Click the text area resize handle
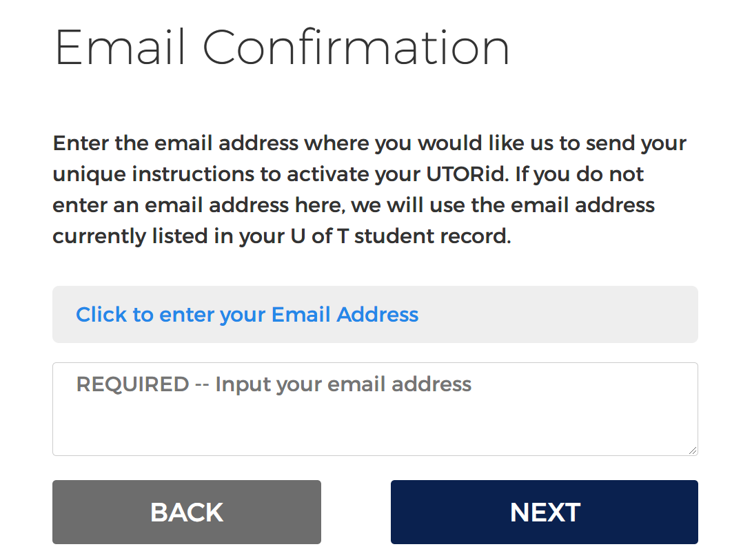The width and height of the screenshot is (732, 560). click(693, 450)
